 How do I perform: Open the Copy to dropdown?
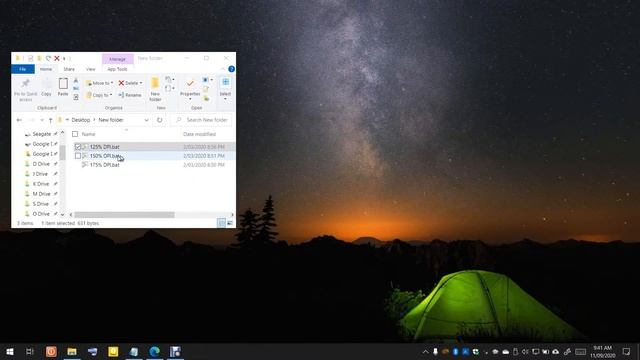(x=99, y=95)
